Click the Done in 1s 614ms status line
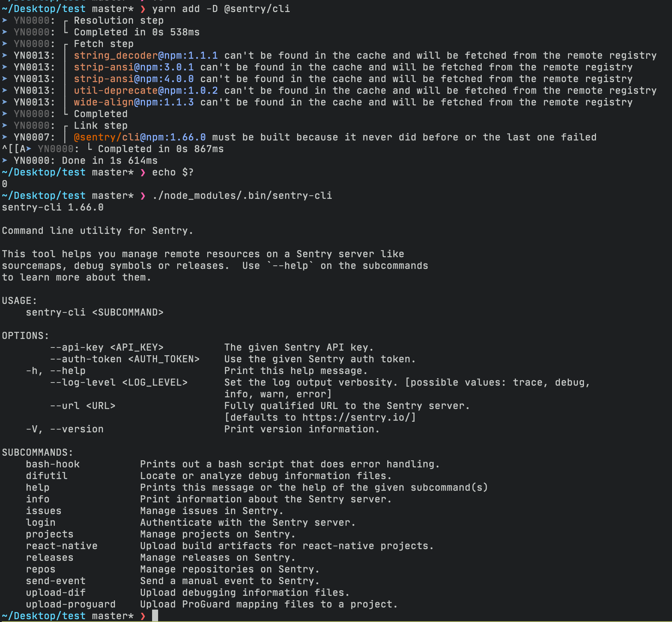The image size is (672, 622). coord(80,160)
